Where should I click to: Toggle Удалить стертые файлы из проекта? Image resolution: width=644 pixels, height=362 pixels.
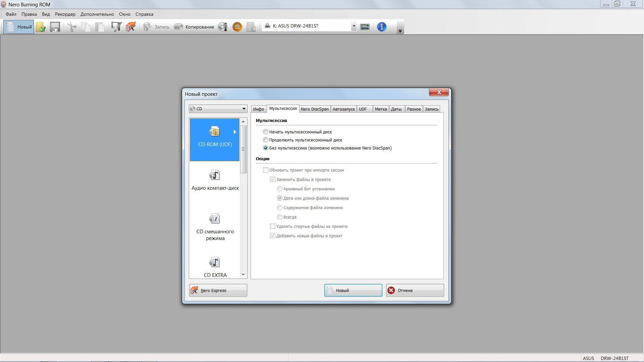click(x=273, y=227)
